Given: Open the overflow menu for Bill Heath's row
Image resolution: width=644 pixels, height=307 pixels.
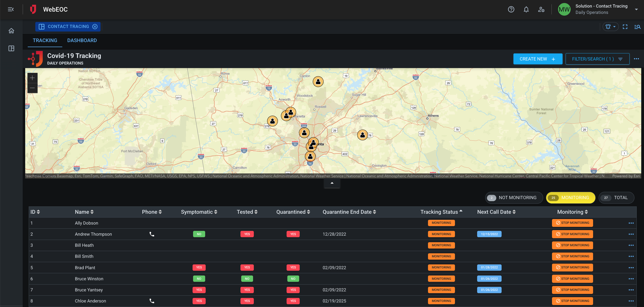Looking at the screenshot, I should [631, 245].
